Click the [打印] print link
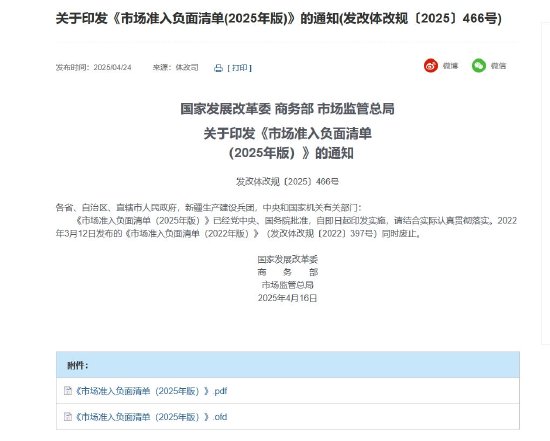This screenshot has height=441, width=550. pyautogui.click(x=240, y=68)
